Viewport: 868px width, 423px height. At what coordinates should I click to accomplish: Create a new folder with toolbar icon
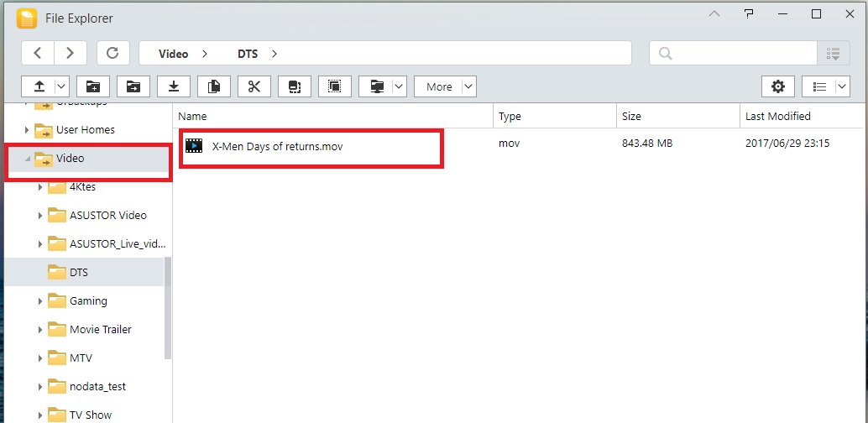pos(92,86)
